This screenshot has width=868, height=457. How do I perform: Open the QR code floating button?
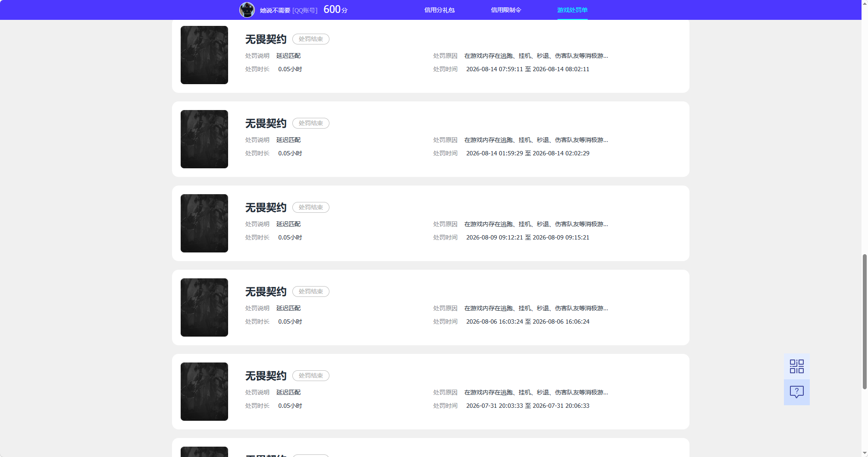pos(796,366)
